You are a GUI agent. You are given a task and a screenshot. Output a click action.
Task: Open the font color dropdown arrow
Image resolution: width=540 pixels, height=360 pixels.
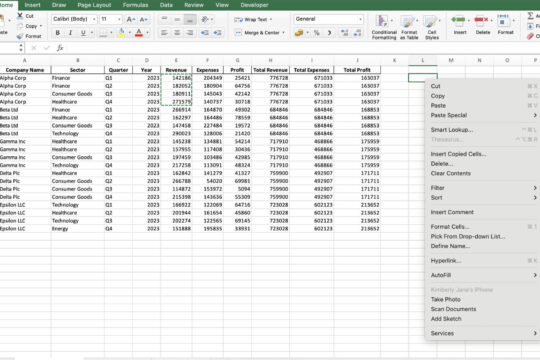(x=147, y=33)
